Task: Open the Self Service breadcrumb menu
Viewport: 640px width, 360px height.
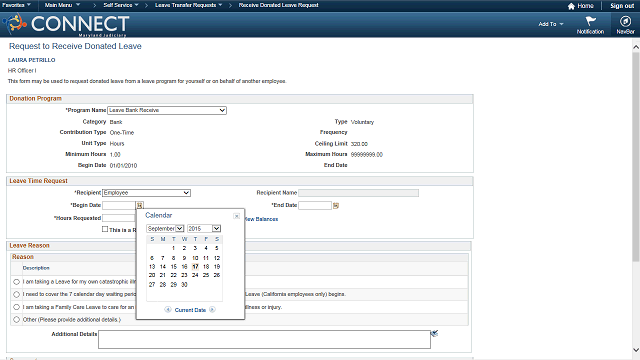Action: click(x=121, y=5)
